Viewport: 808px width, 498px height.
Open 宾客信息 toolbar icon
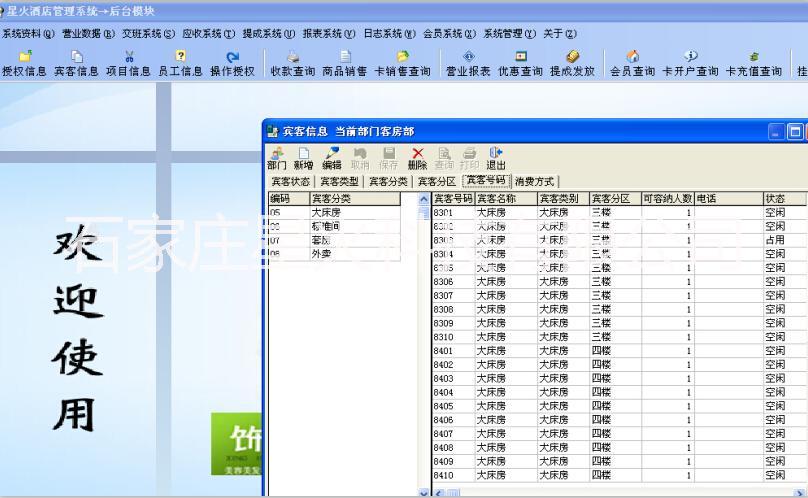tap(76, 64)
